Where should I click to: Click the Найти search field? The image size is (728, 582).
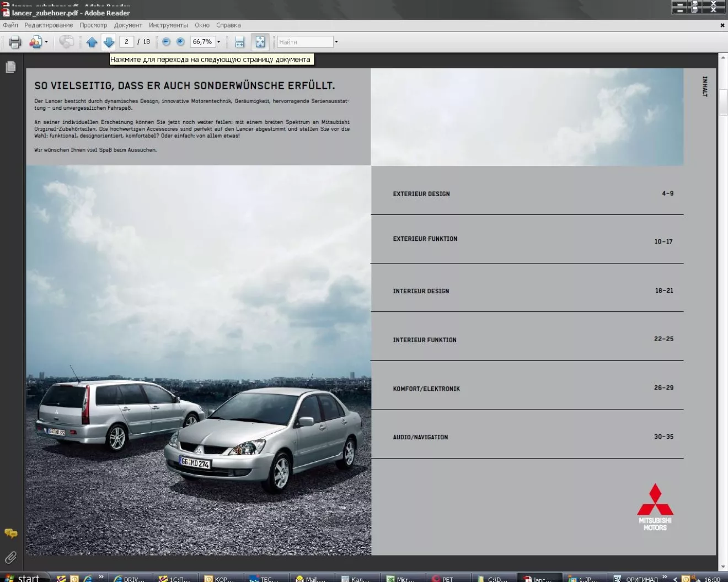click(x=305, y=42)
